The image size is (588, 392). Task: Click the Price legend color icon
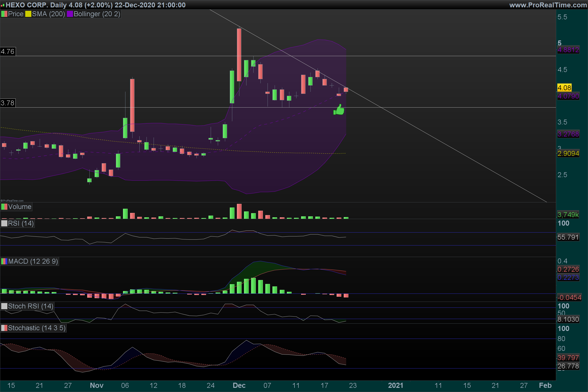[x=4, y=14]
